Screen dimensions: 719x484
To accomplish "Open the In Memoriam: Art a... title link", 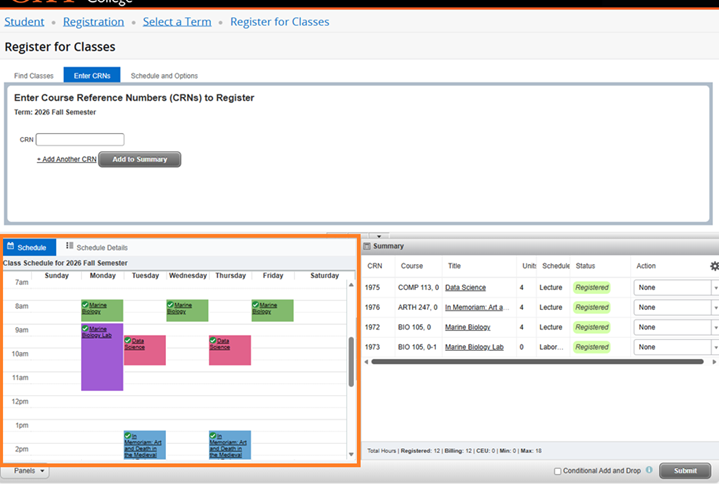I will pyautogui.click(x=477, y=307).
